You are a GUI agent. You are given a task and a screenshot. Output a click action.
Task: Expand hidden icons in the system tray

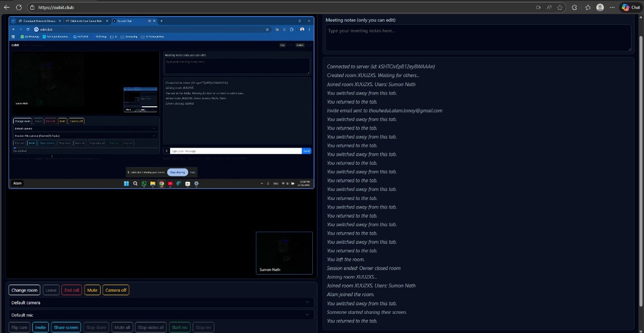pos(262,183)
